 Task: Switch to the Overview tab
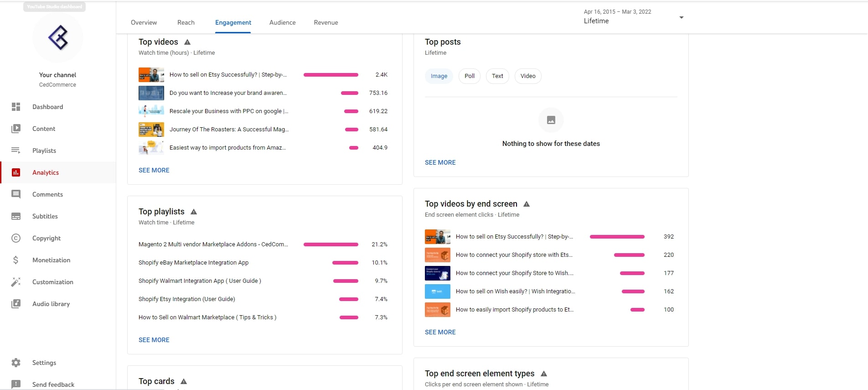(144, 22)
